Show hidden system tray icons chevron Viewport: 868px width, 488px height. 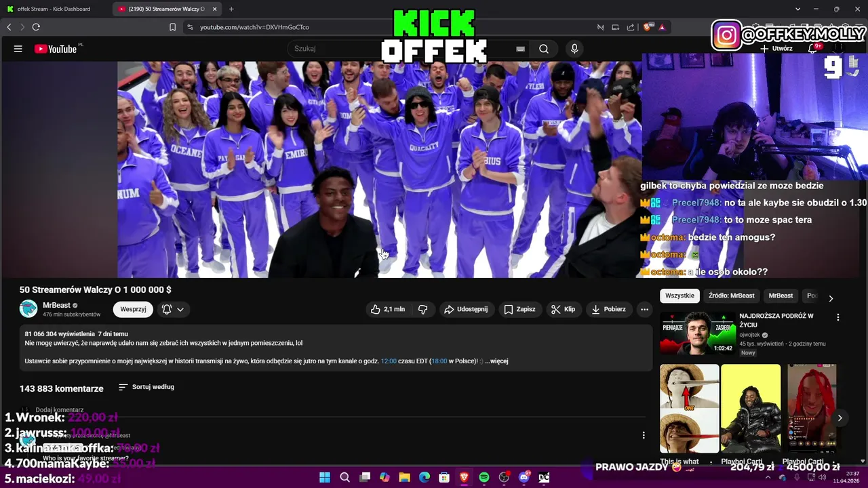768,478
